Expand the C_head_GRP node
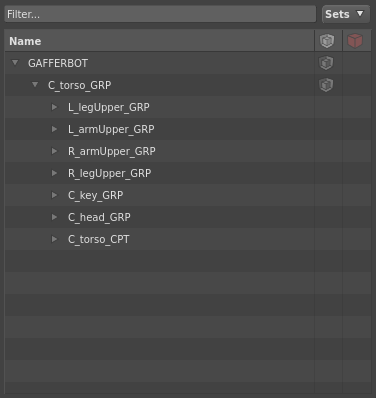Screen dimensions: 376x398 [54, 217]
